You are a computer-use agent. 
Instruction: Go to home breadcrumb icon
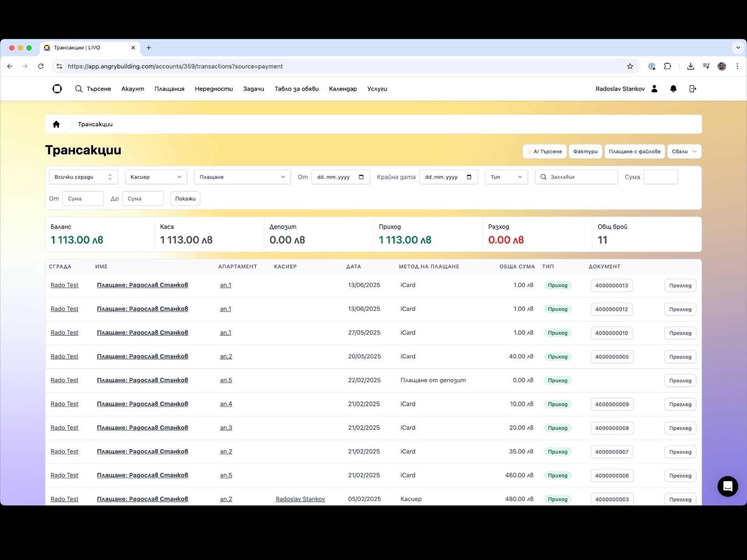[x=56, y=124]
